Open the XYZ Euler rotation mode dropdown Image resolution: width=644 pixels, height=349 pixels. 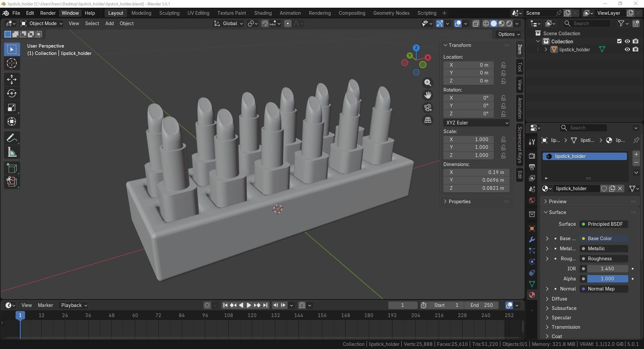(x=476, y=123)
